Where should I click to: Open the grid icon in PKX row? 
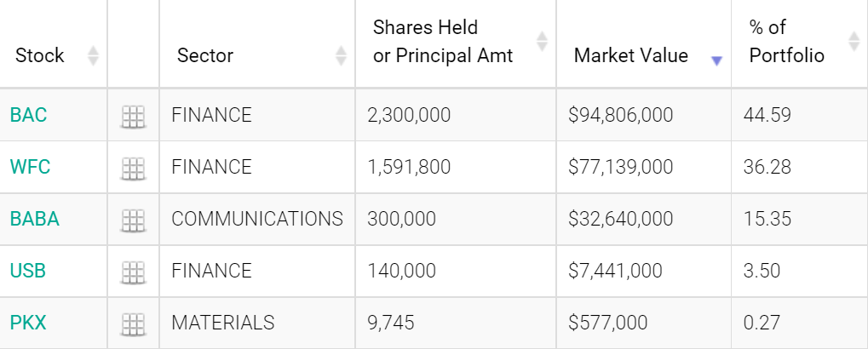tap(133, 324)
